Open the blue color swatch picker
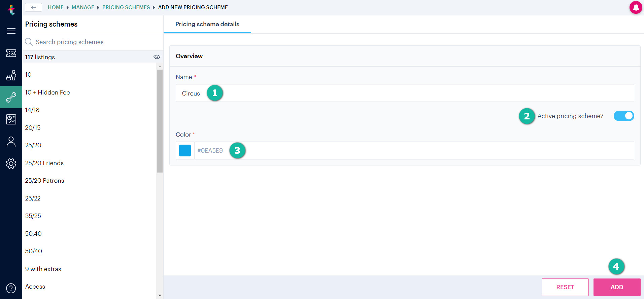This screenshot has height=299, width=644. tap(185, 150)
